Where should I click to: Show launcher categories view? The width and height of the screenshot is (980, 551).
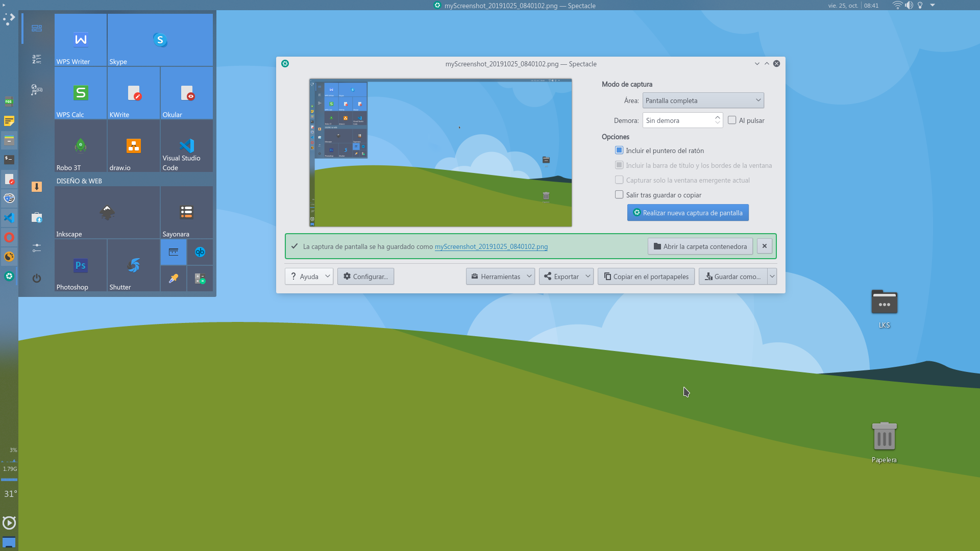point(37,90)
